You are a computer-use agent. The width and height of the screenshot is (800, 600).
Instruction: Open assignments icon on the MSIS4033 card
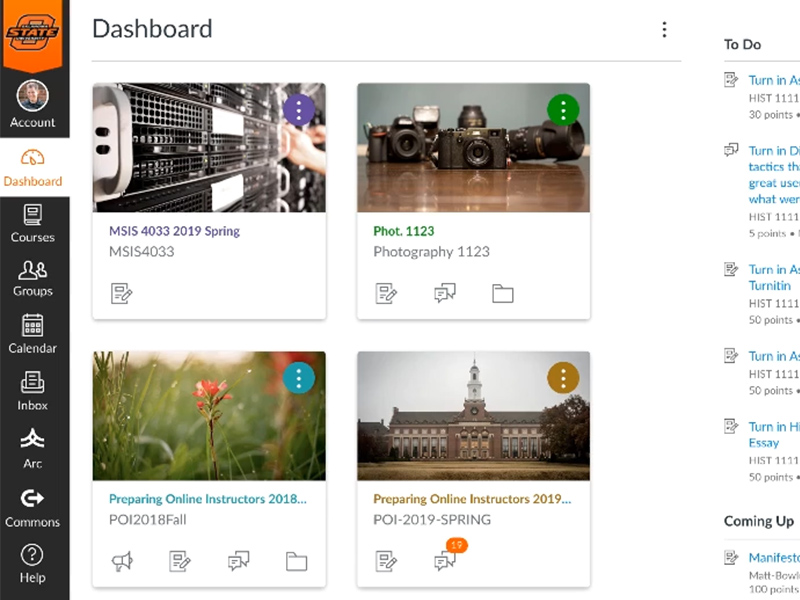click(122, 293)
